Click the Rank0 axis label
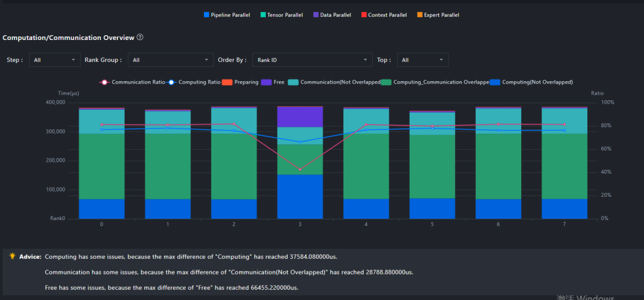Viewport: 644px width, 300px height. coord(57,219)
